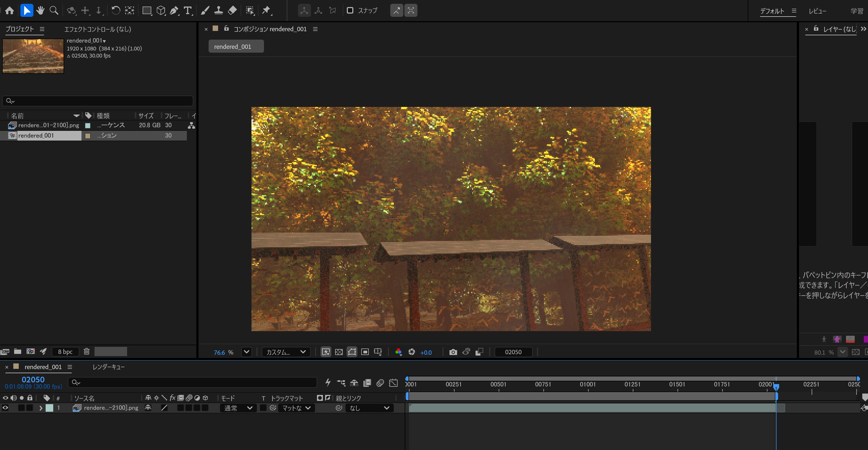Hide layer 1 using its eye icon
Image resolution: width=868 pixels, height=450 pixels.
[x=5, y=408]
